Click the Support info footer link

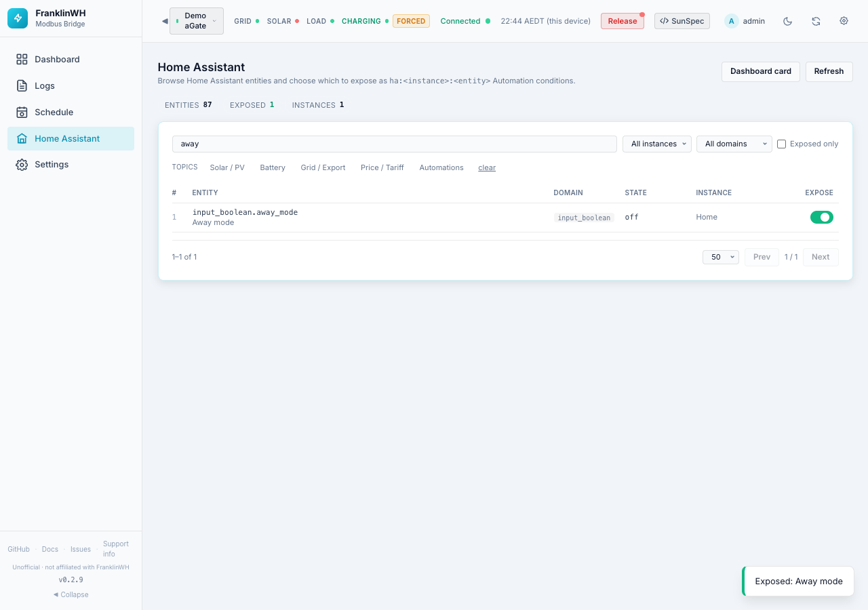(x=116, y=549)
